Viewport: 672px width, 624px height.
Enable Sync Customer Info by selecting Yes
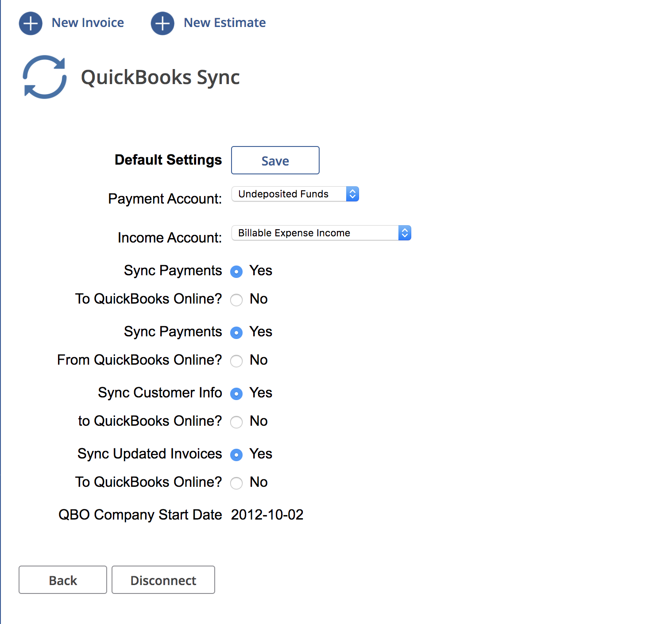point(236,394)
